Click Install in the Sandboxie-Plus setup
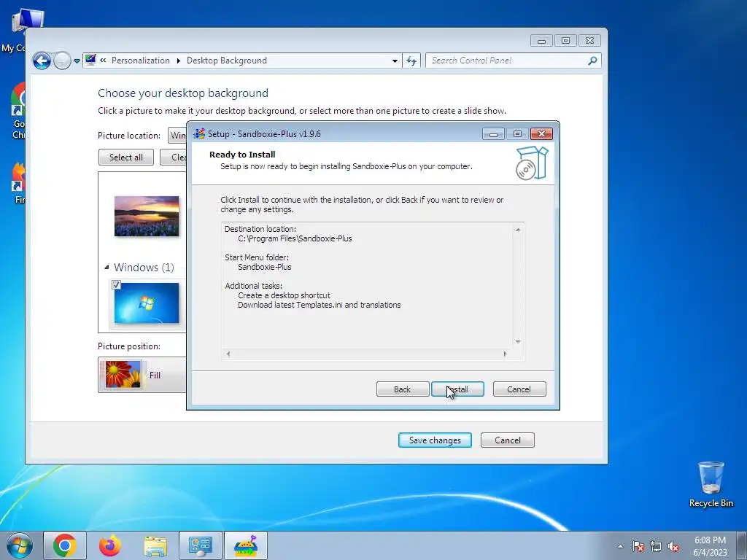 tap(457, 389)
